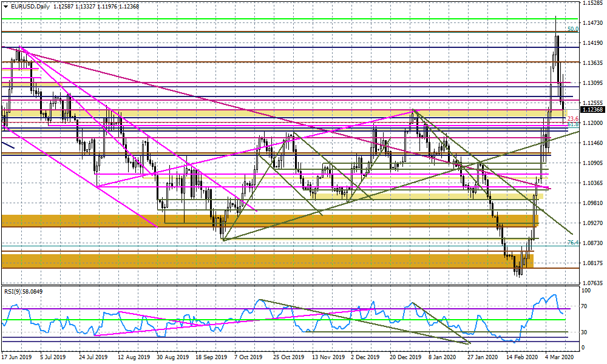The image size is (607, 364).
Task: Click the current price marker on price axis
Action: pyautogui.click(x=592, y=109)
